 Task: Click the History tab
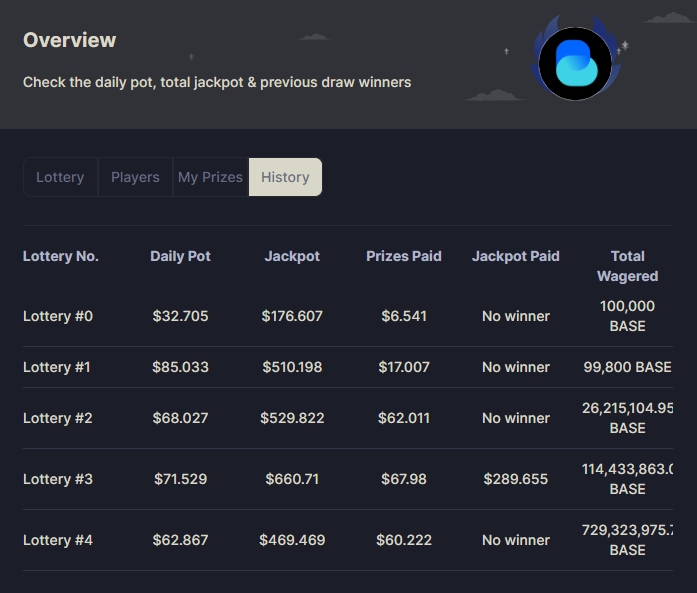coord(285,177)
